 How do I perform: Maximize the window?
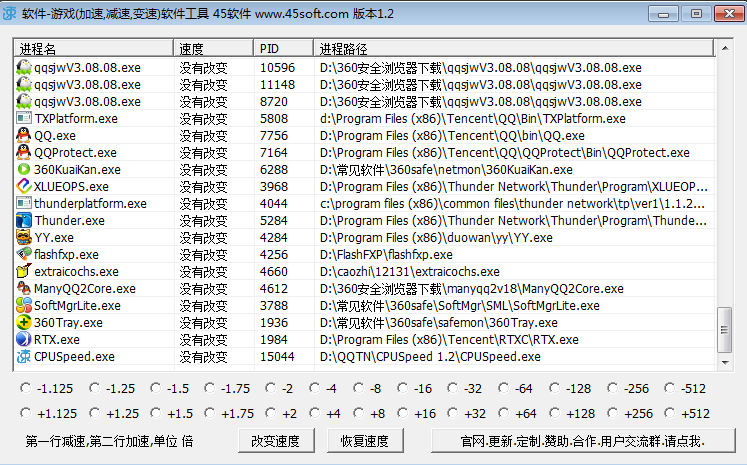tap(696, 13)
